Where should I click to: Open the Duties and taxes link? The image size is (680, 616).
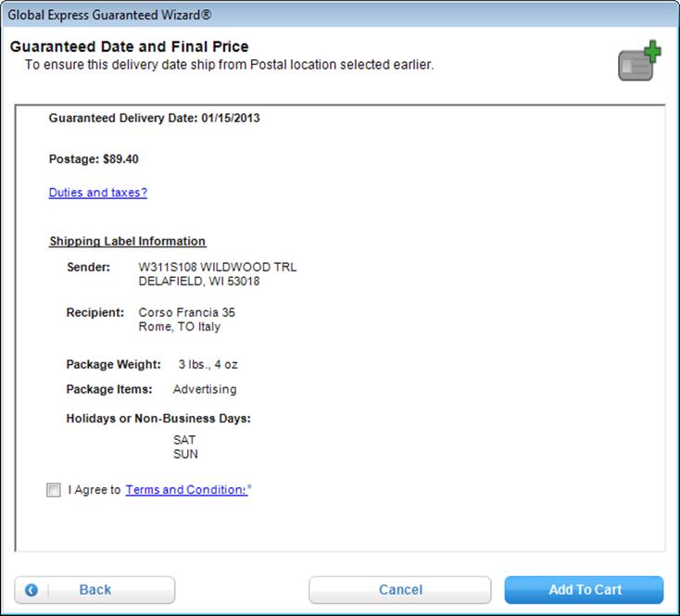tap(98, 193)
